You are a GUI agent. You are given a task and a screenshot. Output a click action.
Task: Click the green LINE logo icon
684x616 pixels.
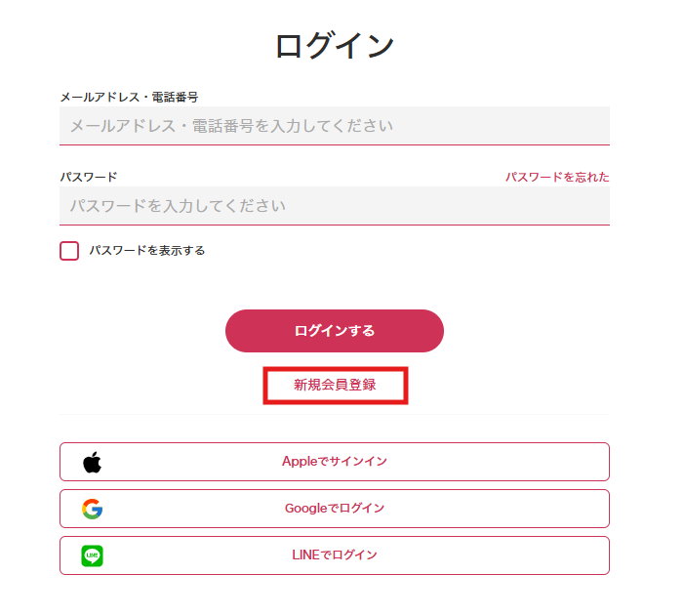pos(92,555)
